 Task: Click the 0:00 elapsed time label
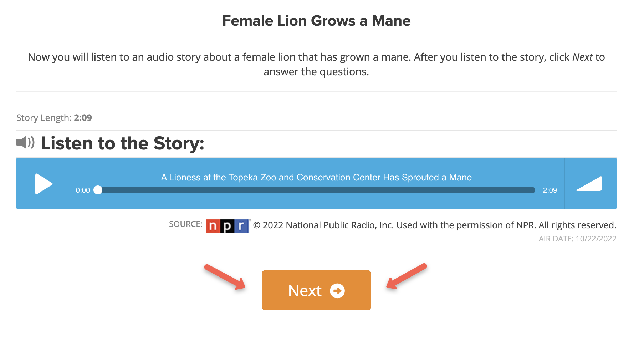[83, 190]
